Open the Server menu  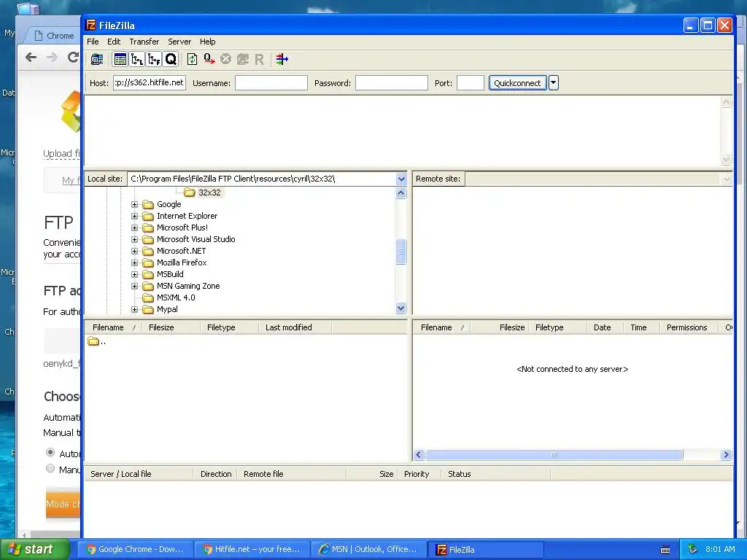179,42
